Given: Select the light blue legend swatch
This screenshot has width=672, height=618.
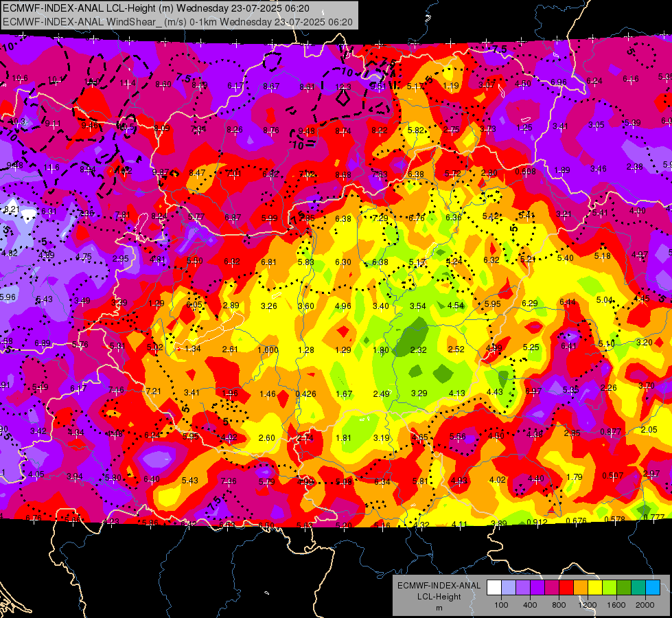Looking at the screenshot, I should pos(509,588).
